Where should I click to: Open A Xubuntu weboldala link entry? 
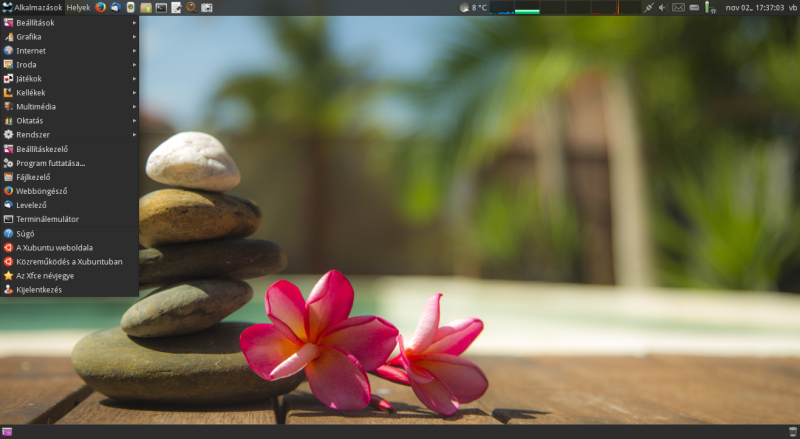tap(69, 248)
